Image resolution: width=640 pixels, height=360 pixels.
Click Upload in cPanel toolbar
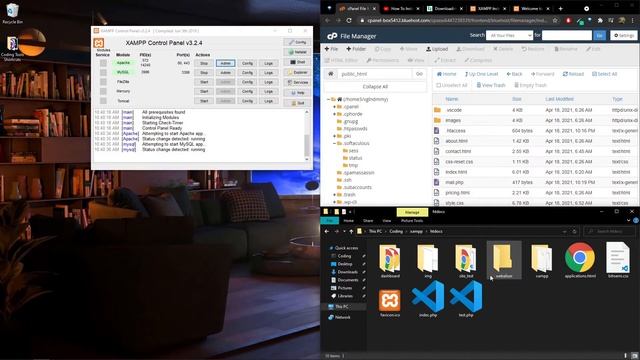point(437,49)
